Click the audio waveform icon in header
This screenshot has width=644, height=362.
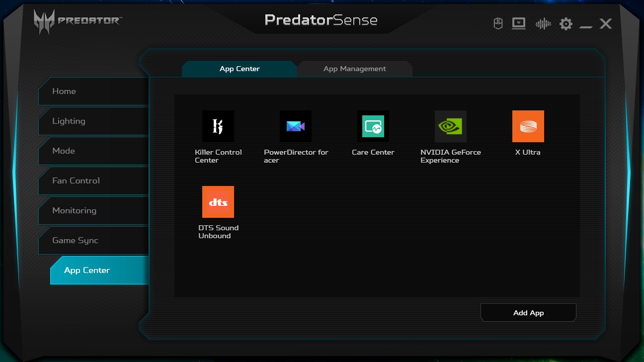543,23
